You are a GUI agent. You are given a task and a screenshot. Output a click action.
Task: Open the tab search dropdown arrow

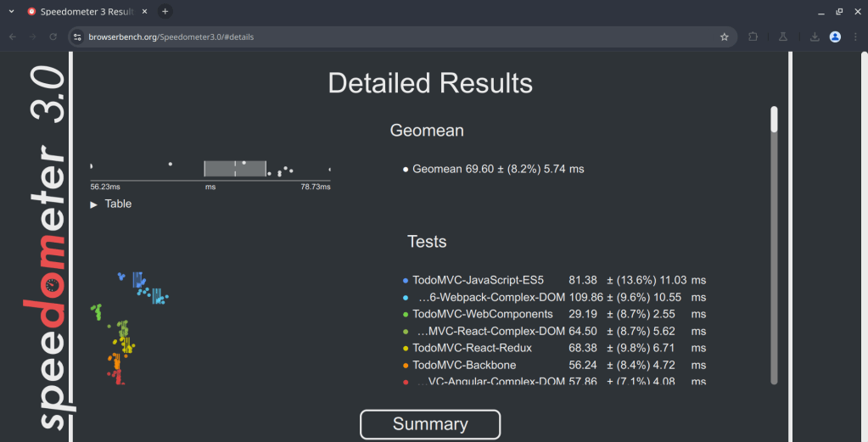click(11, 11)
